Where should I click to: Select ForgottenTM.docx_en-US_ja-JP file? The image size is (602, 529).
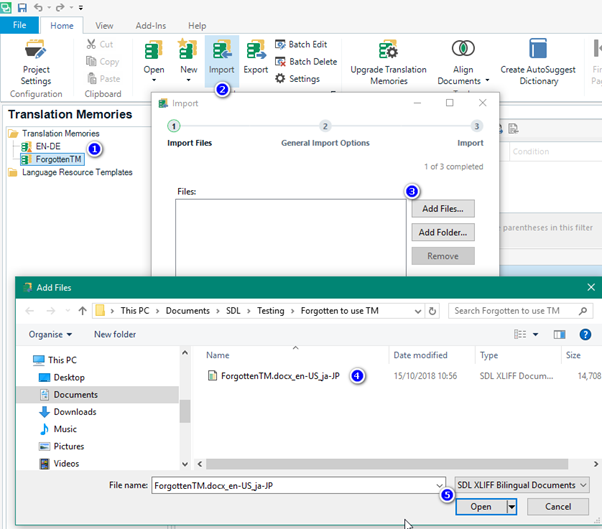(x=273, y=376)
